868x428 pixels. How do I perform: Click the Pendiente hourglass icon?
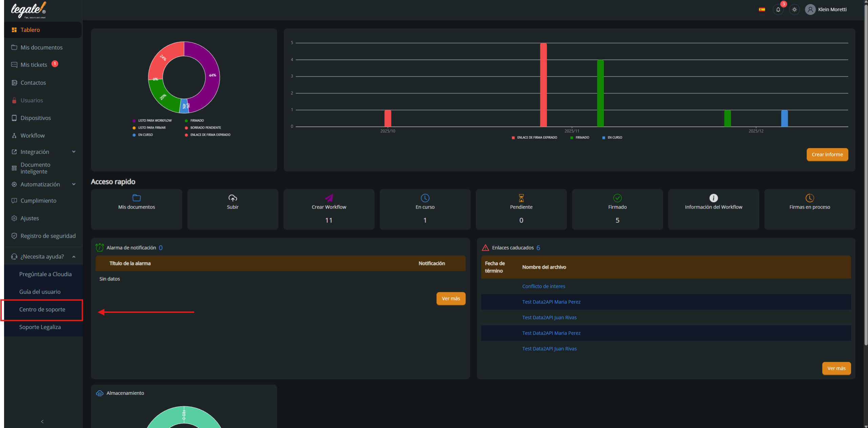[x=521, y=198]
